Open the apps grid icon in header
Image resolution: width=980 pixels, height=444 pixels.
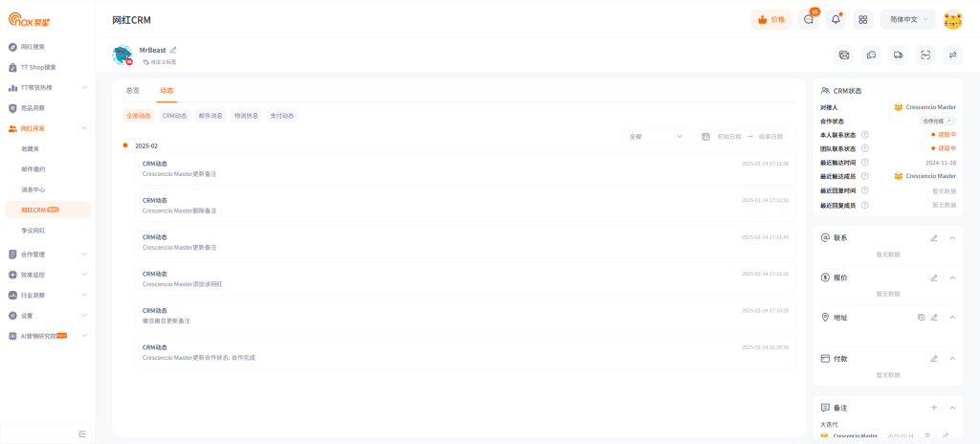point(863,19)
